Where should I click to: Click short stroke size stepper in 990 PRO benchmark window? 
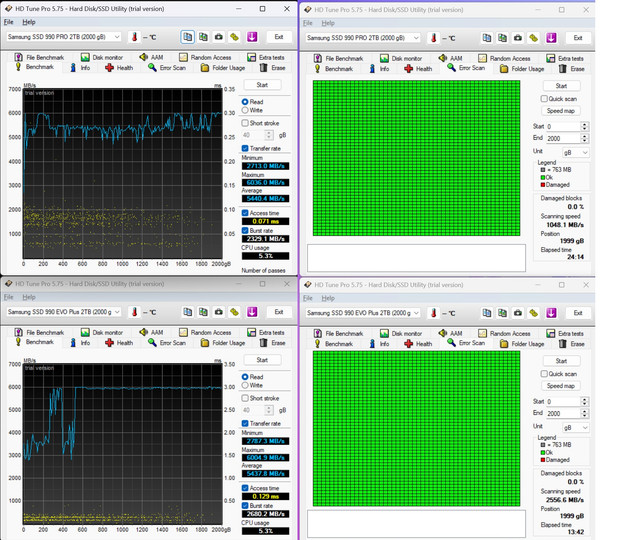pyautogui.click(x=269, y=135)
